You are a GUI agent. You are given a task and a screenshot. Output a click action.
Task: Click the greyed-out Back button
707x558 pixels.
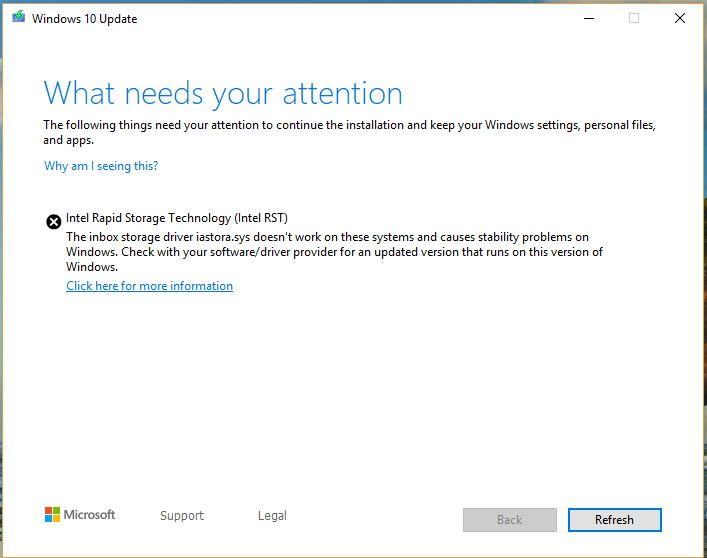(510, 520)
